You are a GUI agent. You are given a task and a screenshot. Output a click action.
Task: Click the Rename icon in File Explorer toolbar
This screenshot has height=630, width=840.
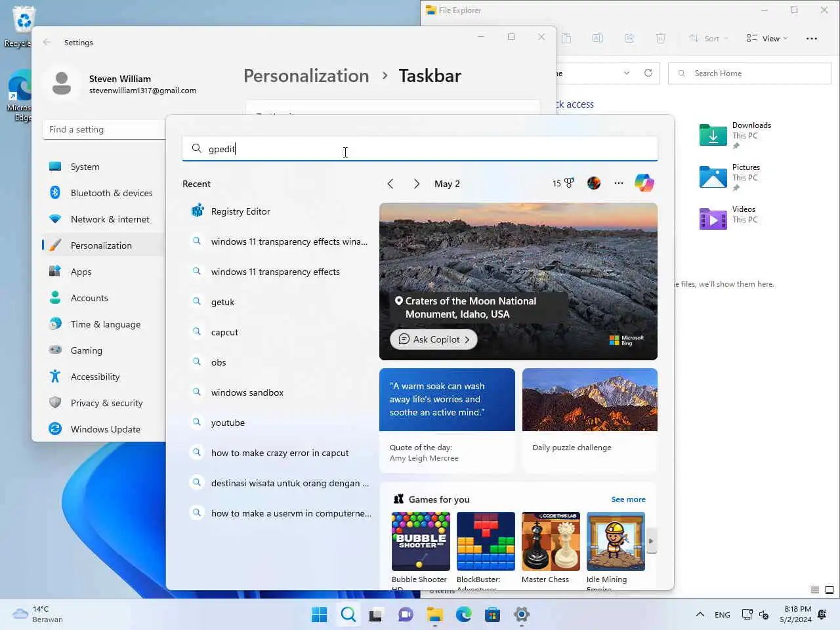pyautogui.click(x=598, y=38)
